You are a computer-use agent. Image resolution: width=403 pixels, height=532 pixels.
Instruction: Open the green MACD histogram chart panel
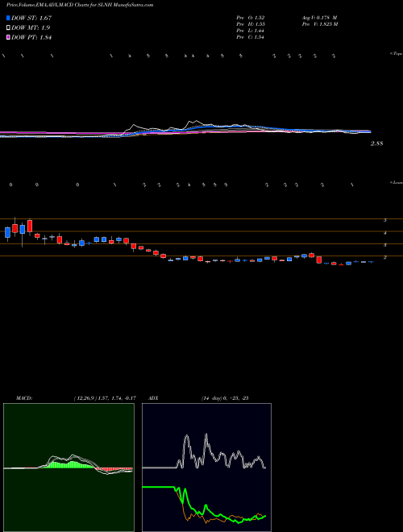[x=69, y=468]
